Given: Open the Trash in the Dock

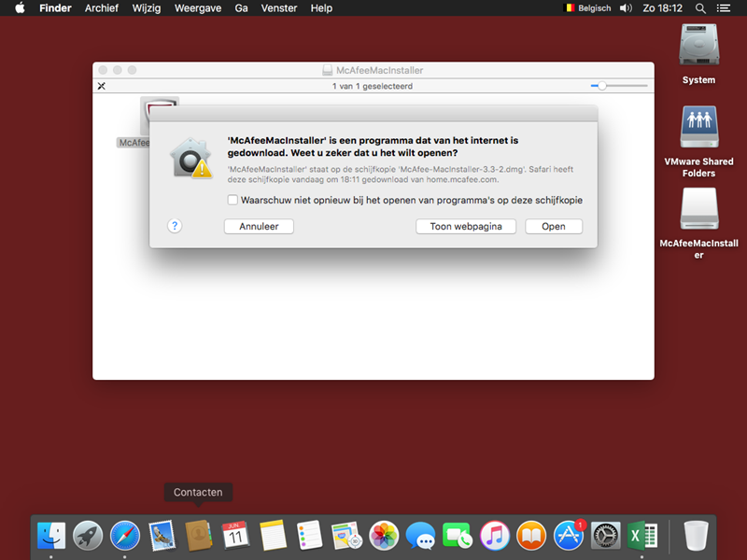Looking at the screenshot, I should tap(696, 535).
